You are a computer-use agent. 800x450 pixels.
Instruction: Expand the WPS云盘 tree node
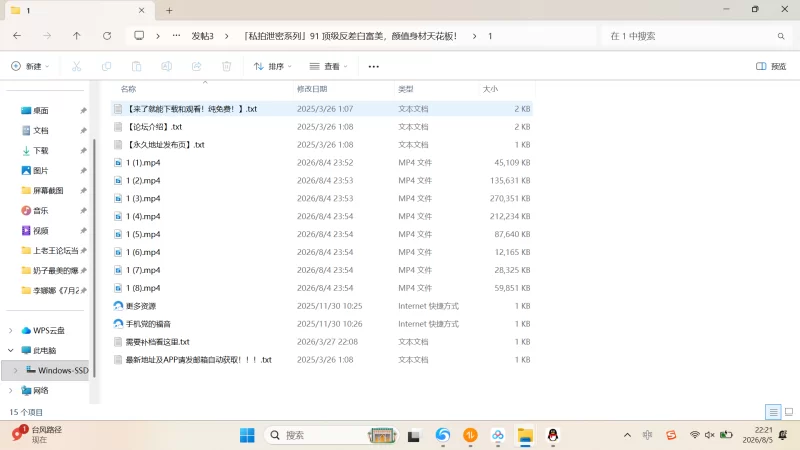coord(11,331)
